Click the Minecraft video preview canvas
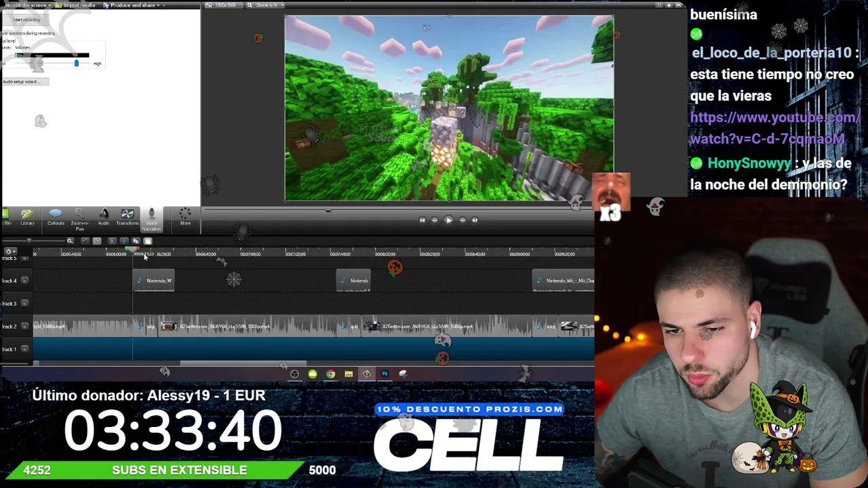Viewport: 868px width, 488px height. click(x=449, y=108)
